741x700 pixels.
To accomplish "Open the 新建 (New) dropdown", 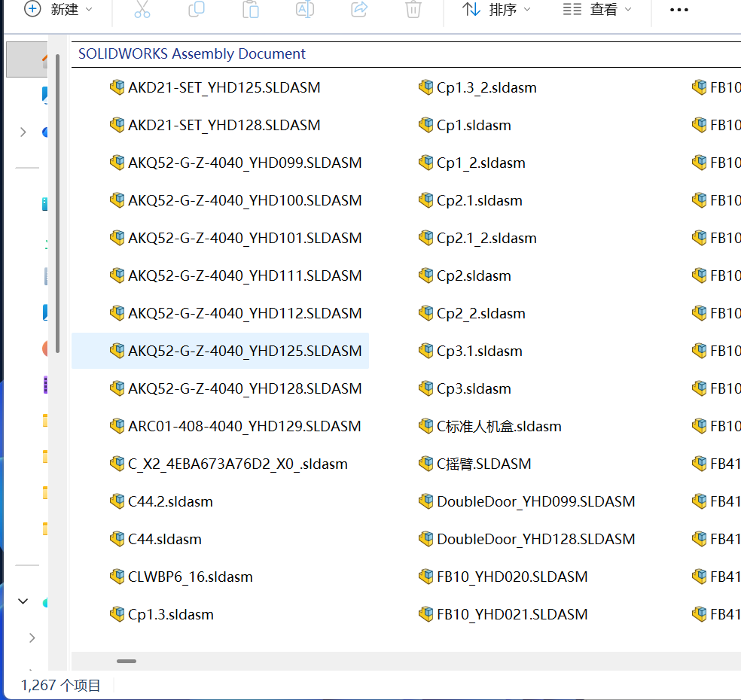I will (x=58, y=10).
